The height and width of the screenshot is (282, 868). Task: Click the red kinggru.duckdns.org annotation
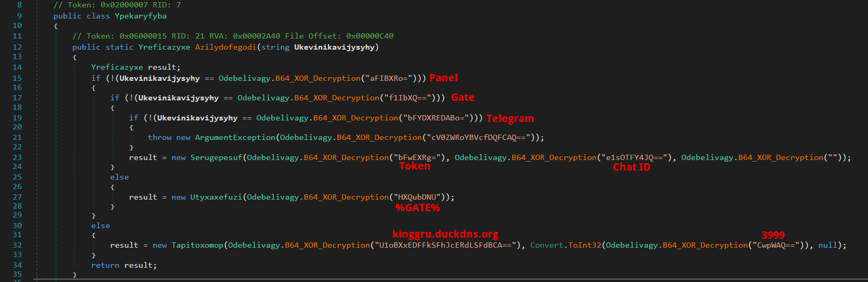(445, 234)
